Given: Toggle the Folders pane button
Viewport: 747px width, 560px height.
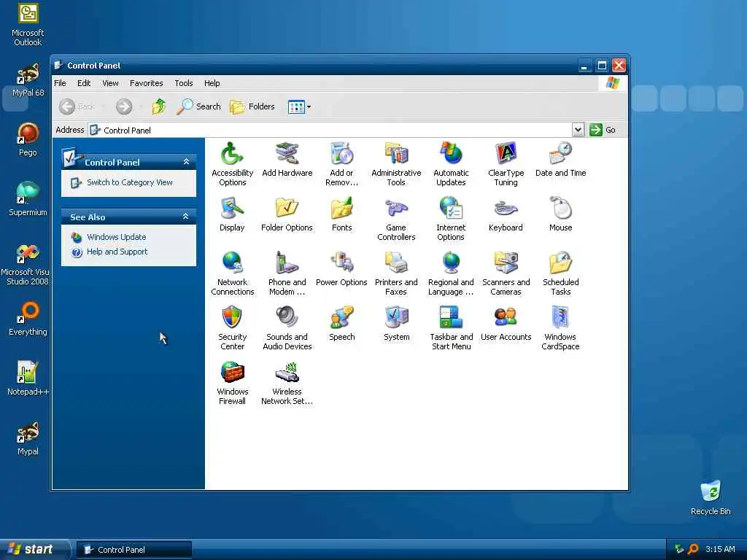Looking at the screenshot, I should pos(252,106).
